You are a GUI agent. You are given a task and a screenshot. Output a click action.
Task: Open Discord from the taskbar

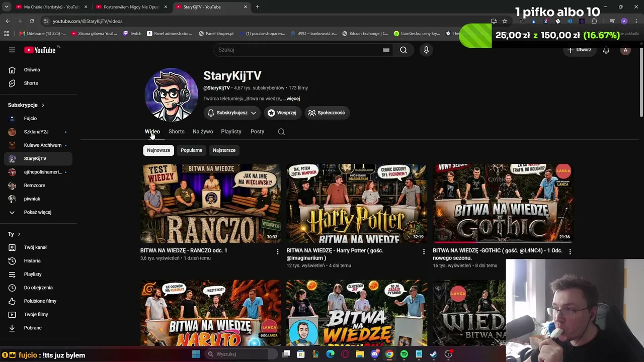click(375, 354)
